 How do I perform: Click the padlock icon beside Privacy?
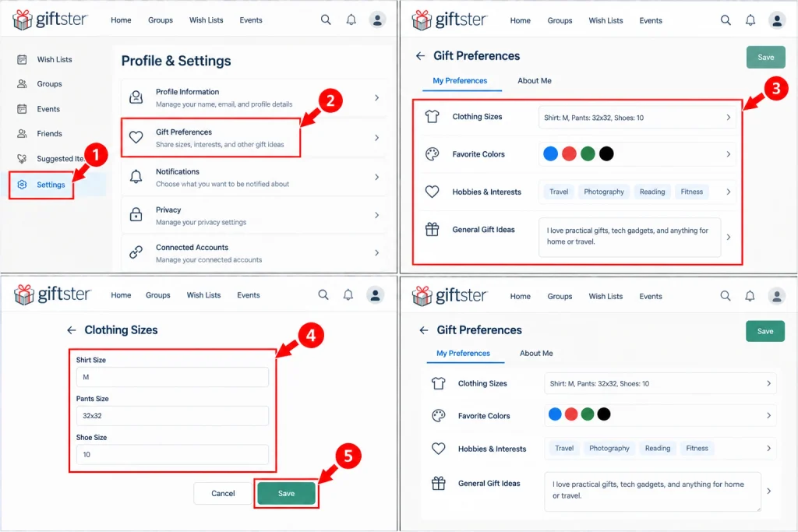tap(136, 215)
